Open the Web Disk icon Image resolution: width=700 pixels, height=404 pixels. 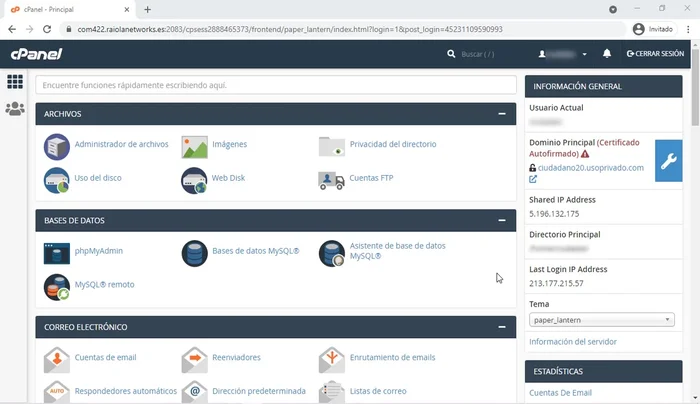(194, 180)
